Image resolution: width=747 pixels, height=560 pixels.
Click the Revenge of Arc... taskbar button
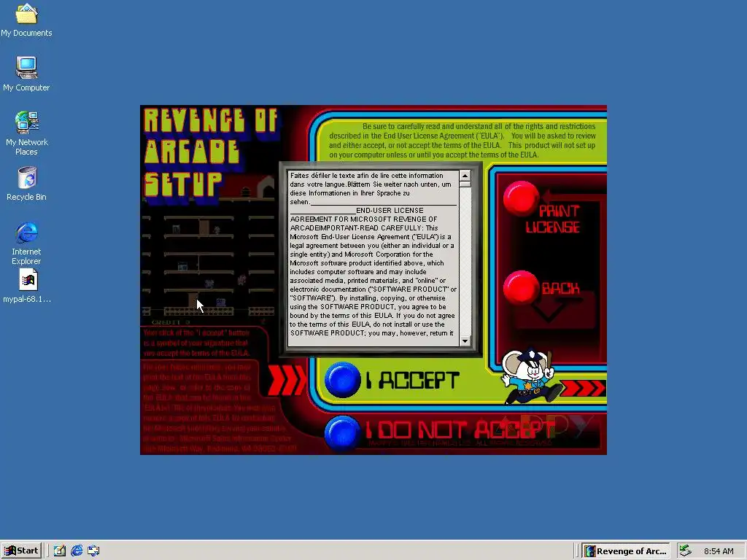click(x=625, y=551)
